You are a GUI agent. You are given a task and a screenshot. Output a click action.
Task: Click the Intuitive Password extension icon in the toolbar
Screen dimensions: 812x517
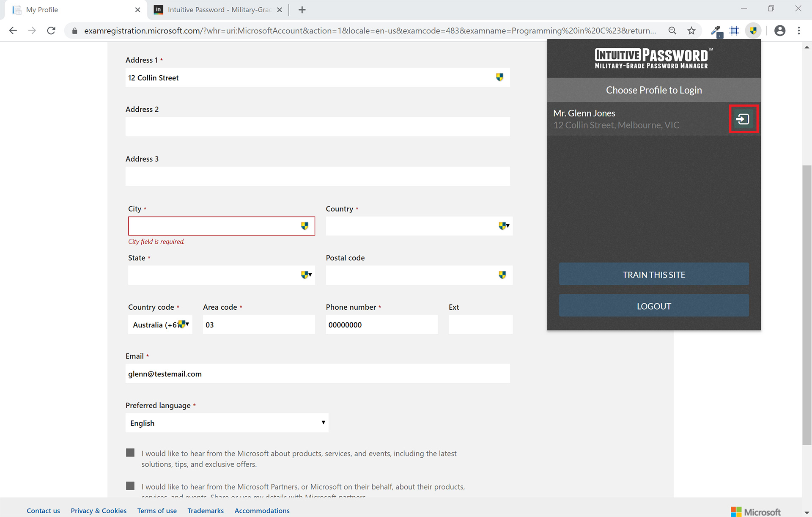[x=753, y=30]
